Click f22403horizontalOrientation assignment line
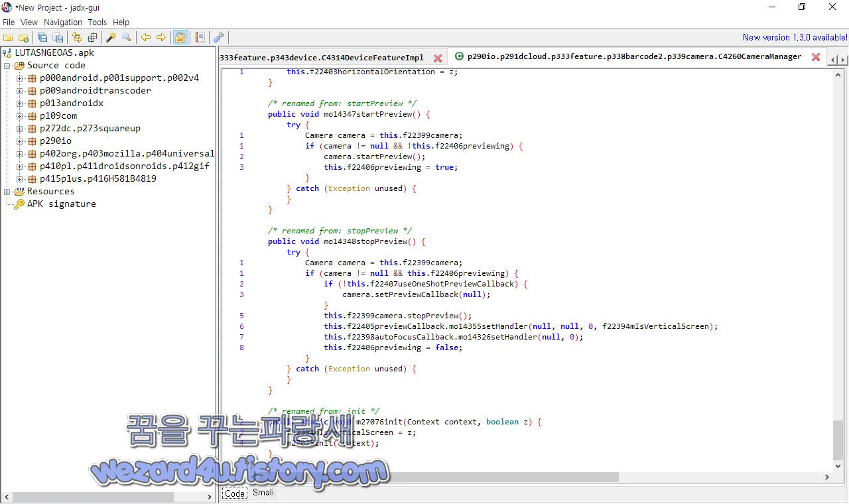This screenshot has width=849, height=504. click(372, 72)
